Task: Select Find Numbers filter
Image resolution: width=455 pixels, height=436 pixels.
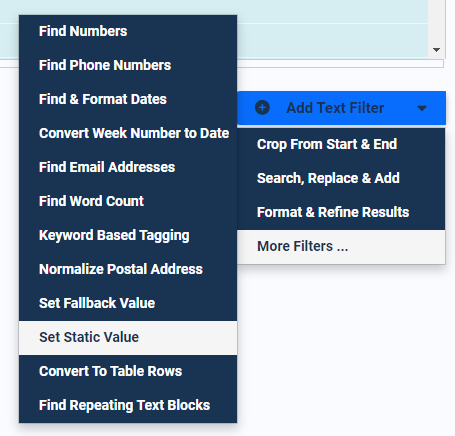Action: click(x=128, y=31)
